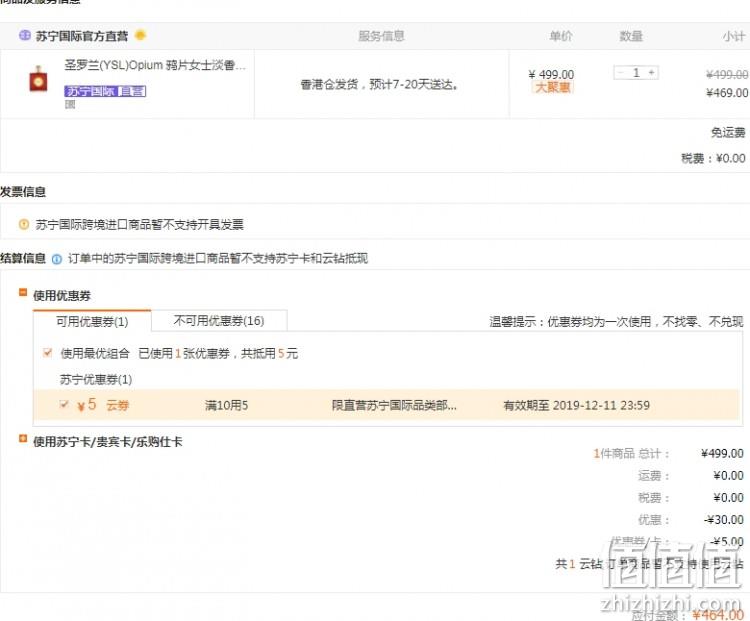Switch to the 不可用优惠券(16) tab
The height and width of the screenshot is (621, 750).
[219, 321]
